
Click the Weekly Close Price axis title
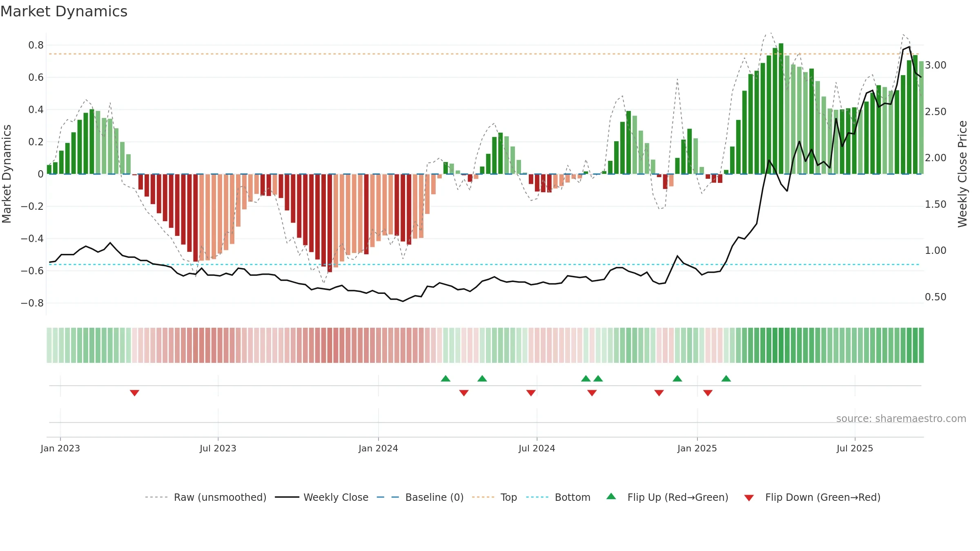tap(962, 174)
